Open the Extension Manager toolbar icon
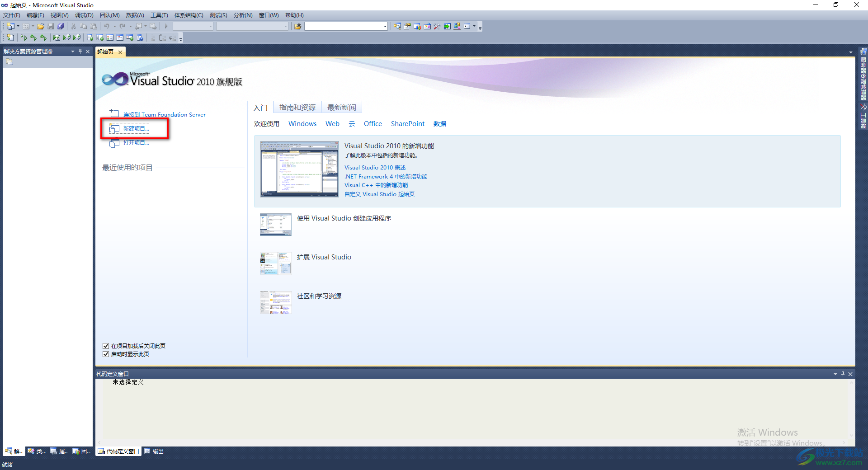Viewport: 868px width, 470px height. (457, 26)
